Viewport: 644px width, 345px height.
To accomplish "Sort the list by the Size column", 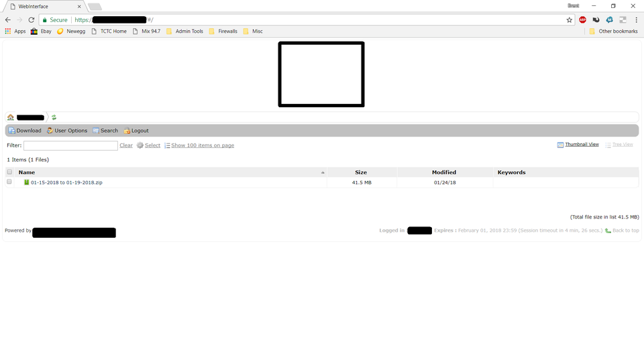I will 361,172.
